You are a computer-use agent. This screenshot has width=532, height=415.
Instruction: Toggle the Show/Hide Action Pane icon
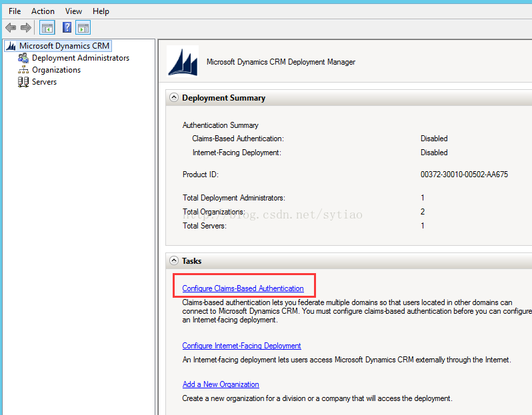tap(83, 28)
